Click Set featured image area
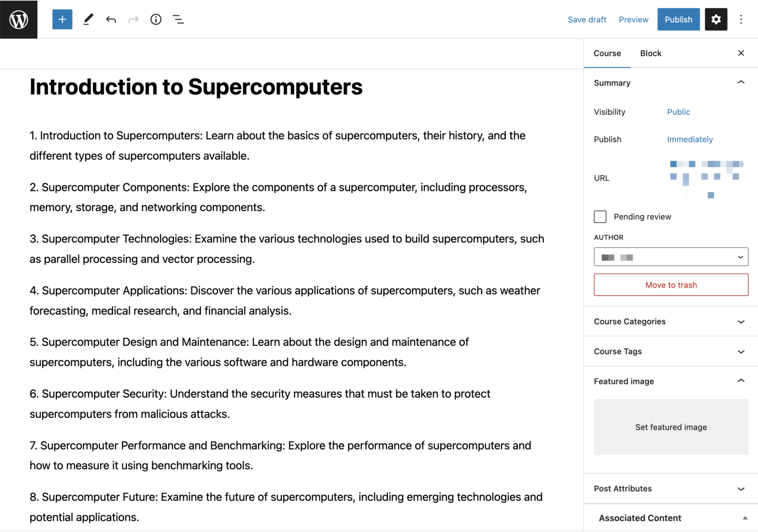Screen dimensions: 758x532 [x=671, y=427]
